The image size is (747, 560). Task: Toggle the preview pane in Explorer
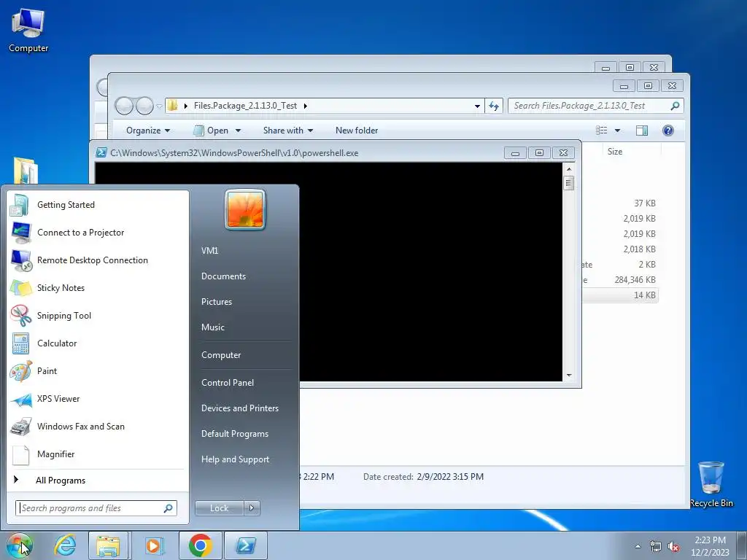642,131
